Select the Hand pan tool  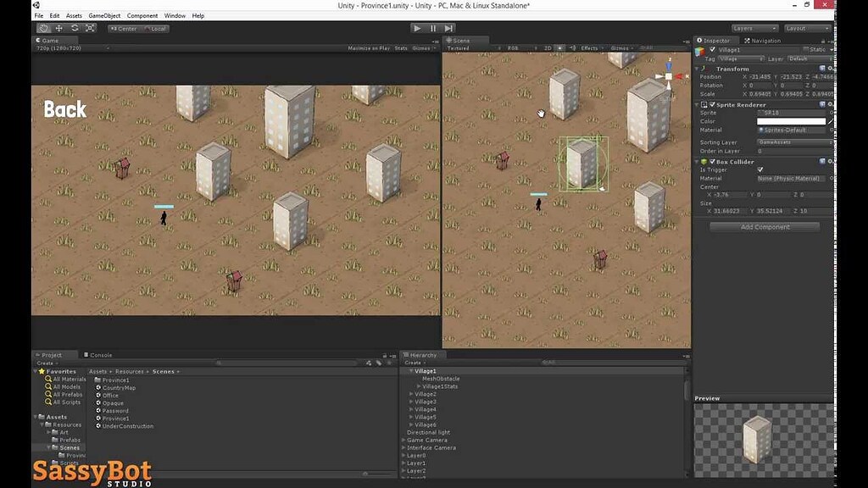point(43,28)
